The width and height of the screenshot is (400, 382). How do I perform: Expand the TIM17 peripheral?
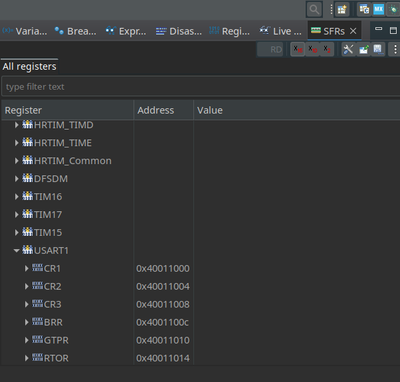(16, 215)
